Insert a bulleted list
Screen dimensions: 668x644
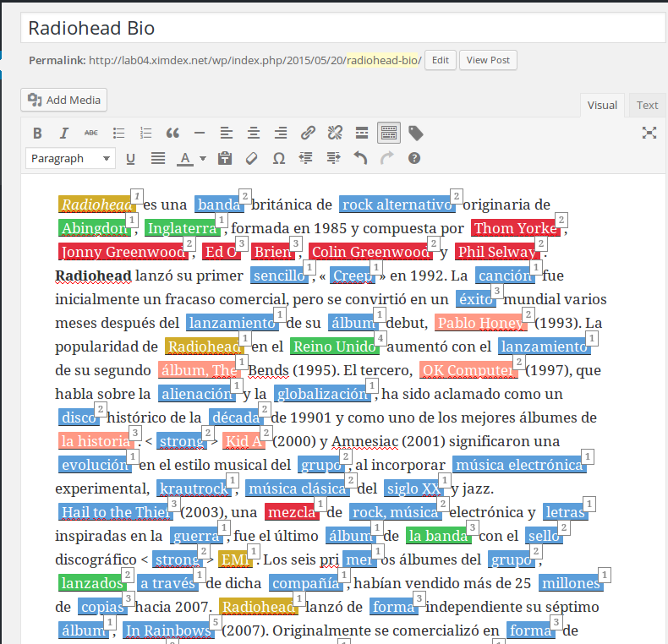click(118, 134)
